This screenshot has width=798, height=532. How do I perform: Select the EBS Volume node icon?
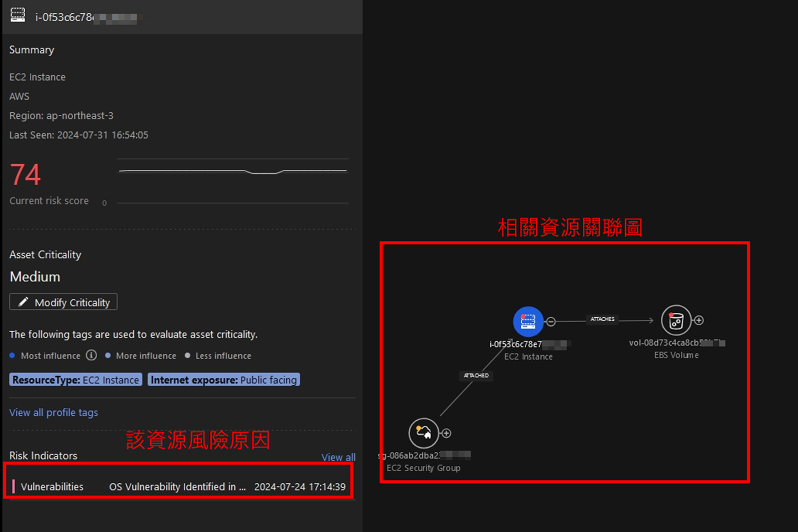[x=676, y=321]
